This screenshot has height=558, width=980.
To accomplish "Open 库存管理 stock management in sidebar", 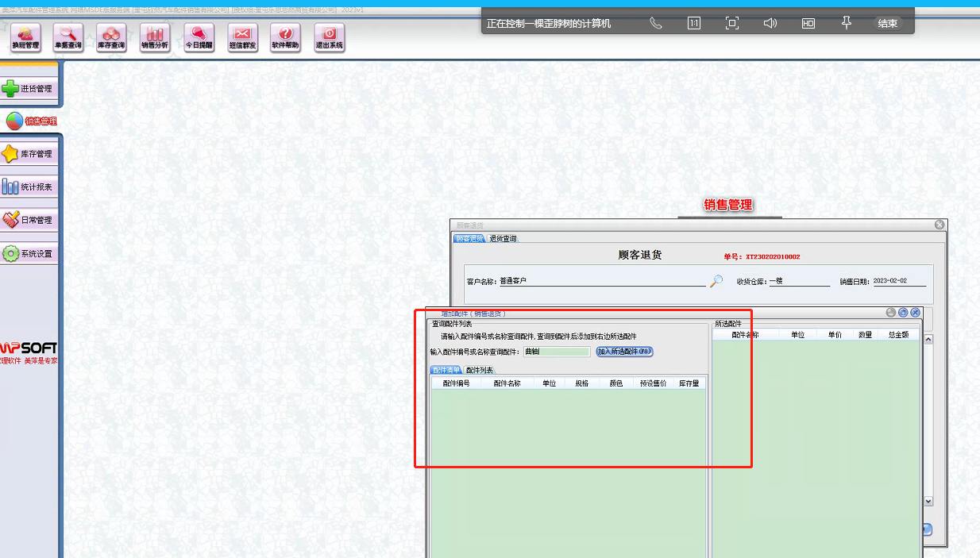I will 29,154.
